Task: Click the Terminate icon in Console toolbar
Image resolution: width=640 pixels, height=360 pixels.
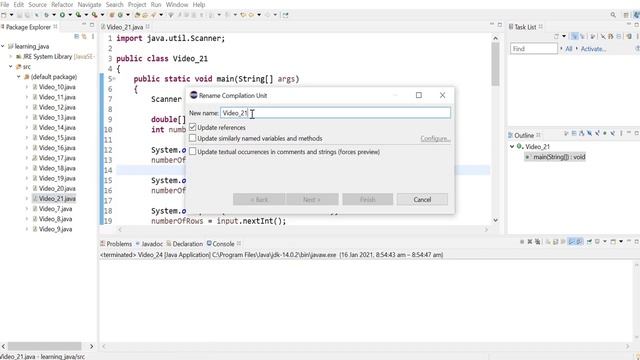Action: 522,242
